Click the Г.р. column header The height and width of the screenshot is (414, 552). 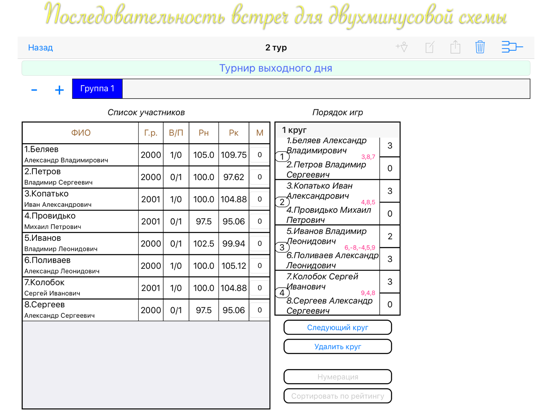pos(151,133)
